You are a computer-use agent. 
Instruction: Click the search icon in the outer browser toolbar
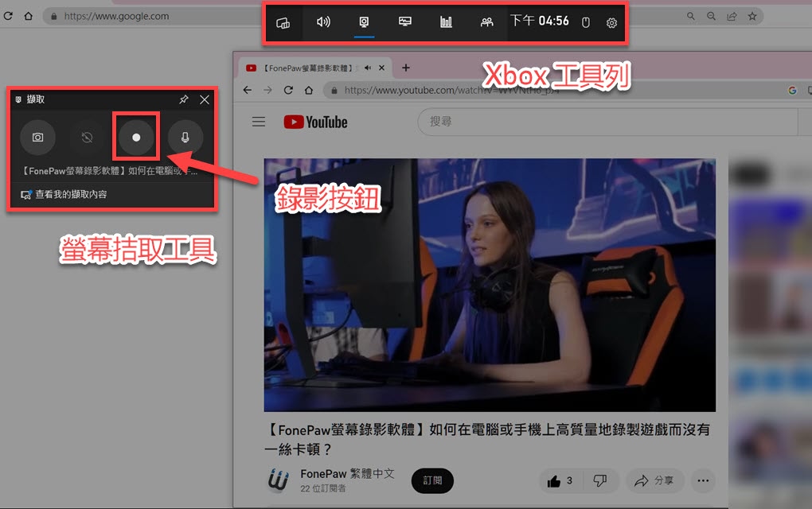point(691,16)
